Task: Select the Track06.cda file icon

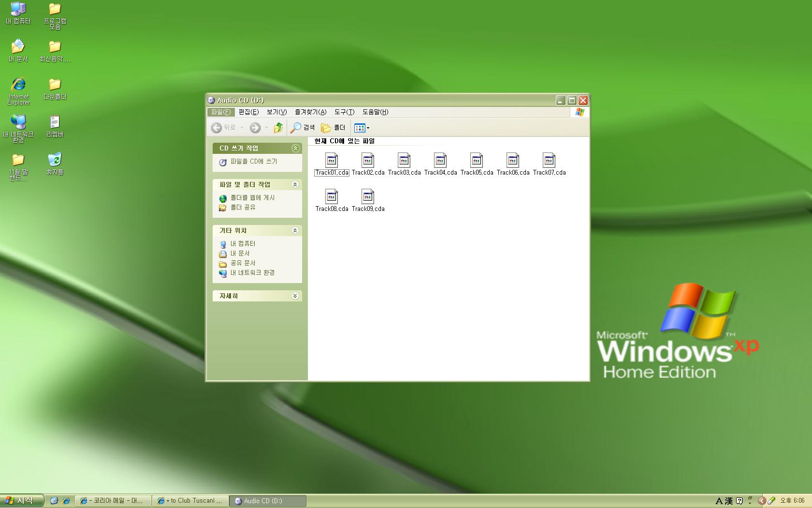Action: [513, 160]
